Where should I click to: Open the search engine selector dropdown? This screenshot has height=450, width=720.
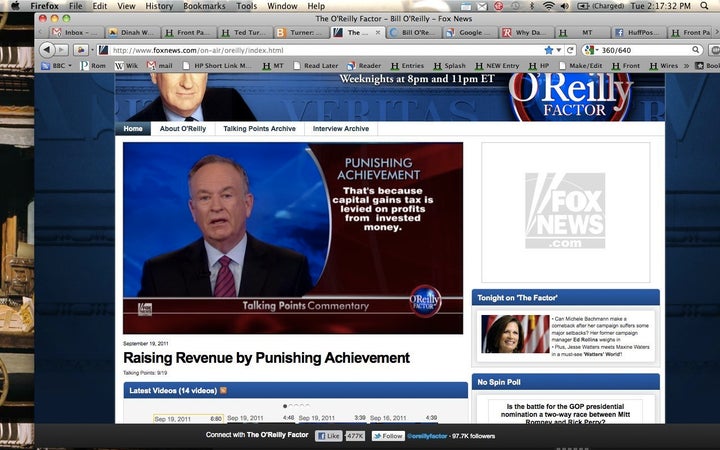[591, 50]
